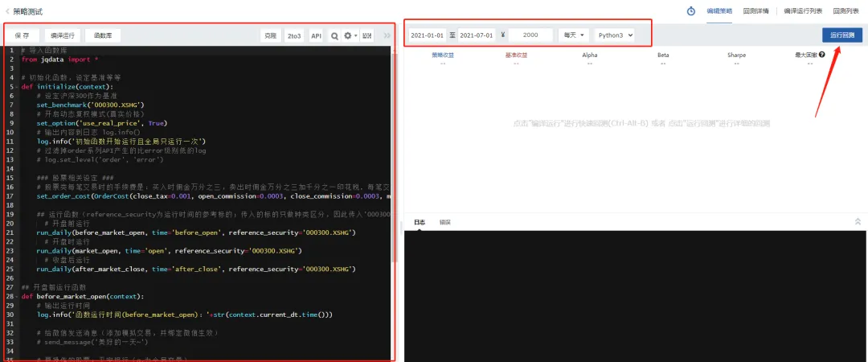Show the keyboard shortcuts icon
The image size is (868, 362).
pos(367,35)
